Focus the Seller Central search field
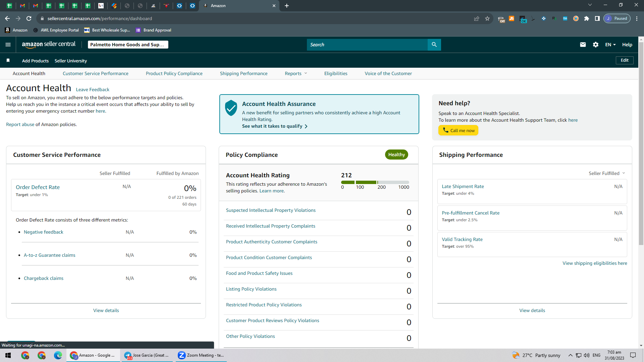The height and width of the screenshot is (362, 644). pyautogui.click(x=367, y=45)
